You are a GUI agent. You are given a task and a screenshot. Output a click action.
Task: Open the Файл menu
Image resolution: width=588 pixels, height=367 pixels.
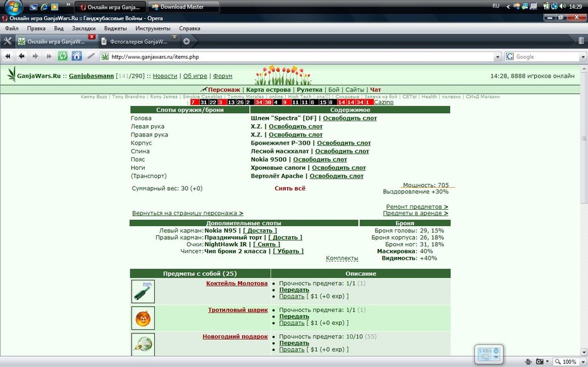(x=11, y=28)
